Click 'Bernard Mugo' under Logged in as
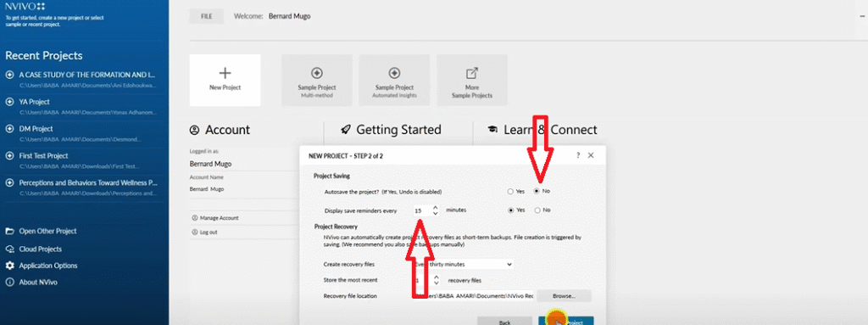This screenshot has width=868, height=325. coord(210,164)
